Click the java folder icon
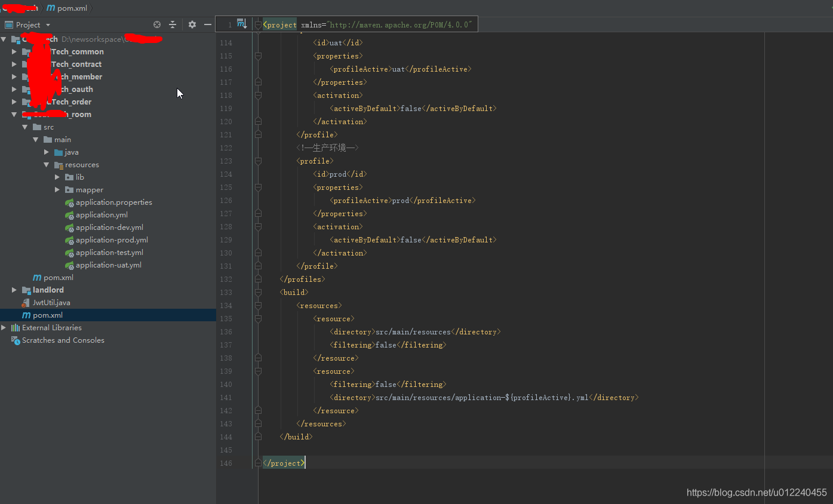This screenshot has width=833, height=504. 59,152
